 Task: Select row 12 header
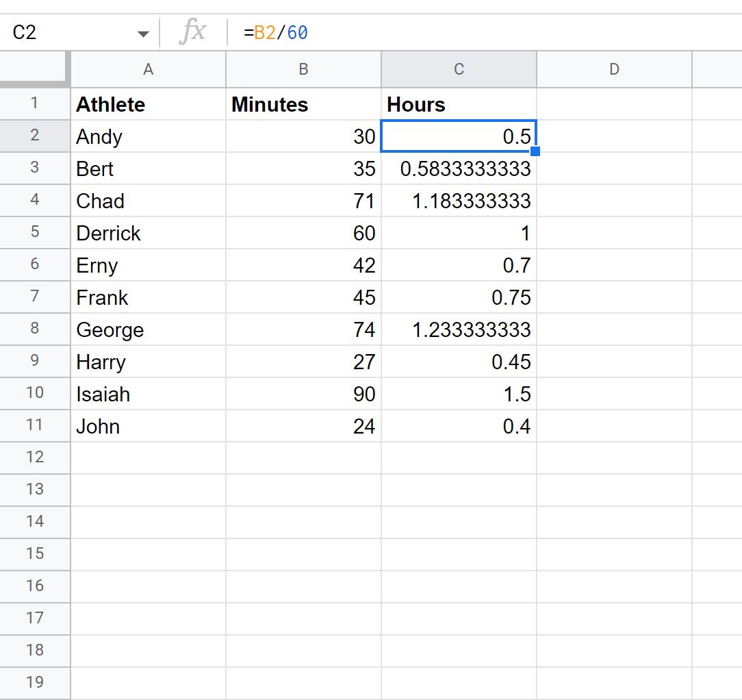click(x=34, y=458)
